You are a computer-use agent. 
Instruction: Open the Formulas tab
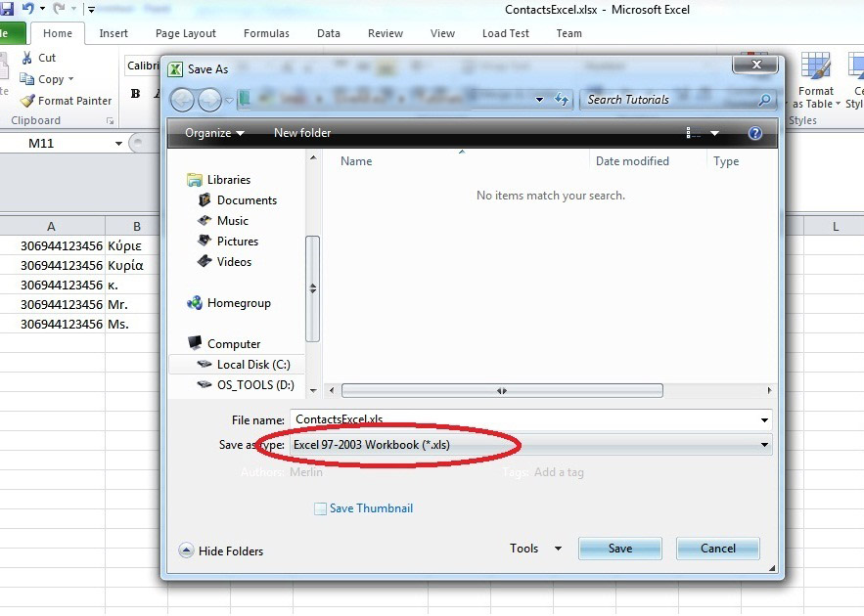click(266, 33)
